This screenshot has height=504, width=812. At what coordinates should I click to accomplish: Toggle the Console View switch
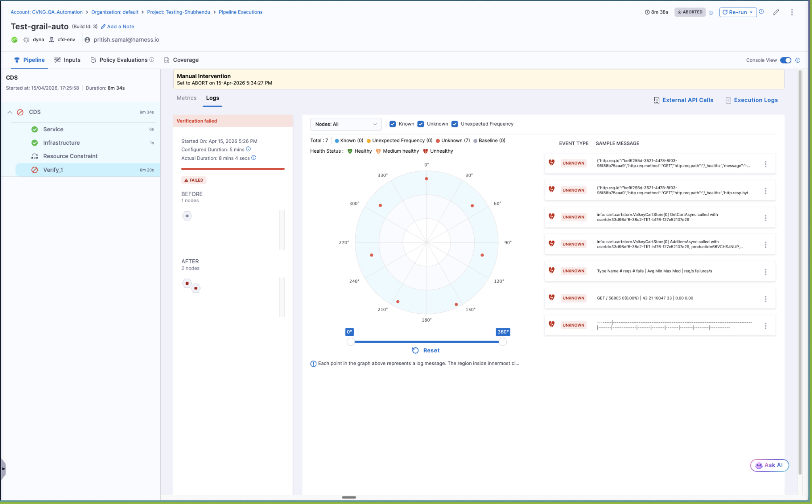click(x=785, y=60)
